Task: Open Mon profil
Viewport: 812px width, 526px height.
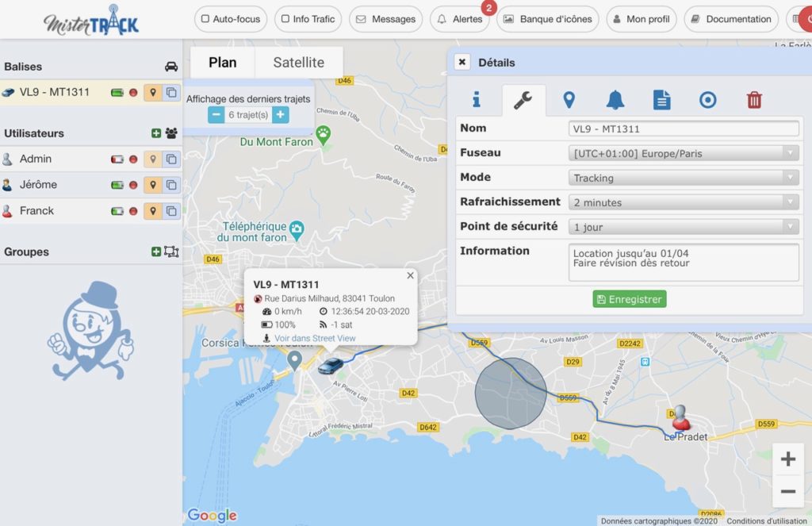Action: click(642, 19)
